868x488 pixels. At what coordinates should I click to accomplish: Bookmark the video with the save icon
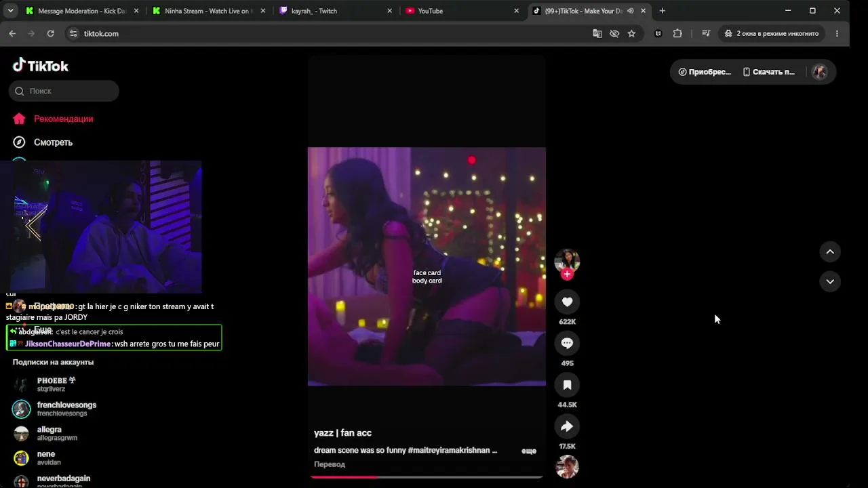pyautogui.click(x=567, y=385)
